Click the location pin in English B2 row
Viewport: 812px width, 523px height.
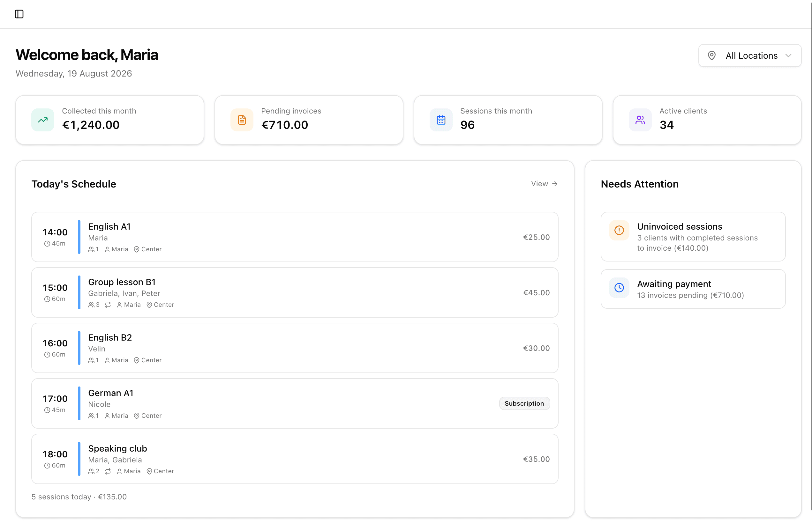click(137, 360)
